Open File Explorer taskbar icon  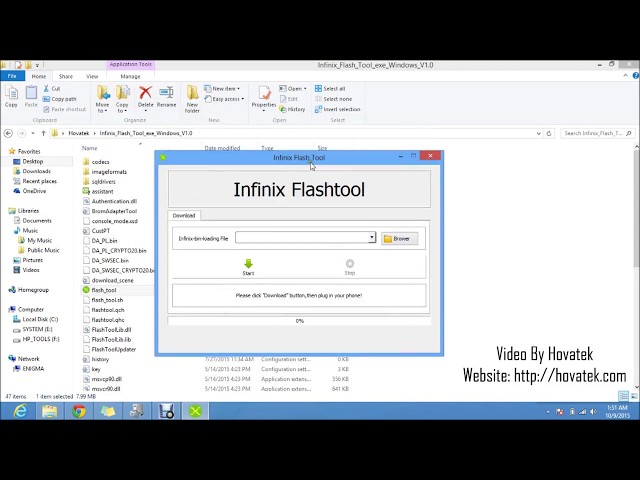49,411
